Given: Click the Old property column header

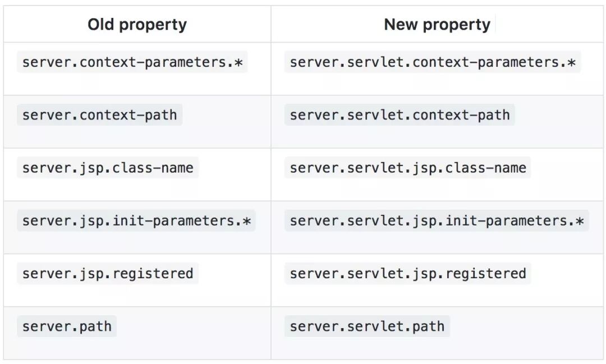Looking at the screenshot, I should [137, 25].
